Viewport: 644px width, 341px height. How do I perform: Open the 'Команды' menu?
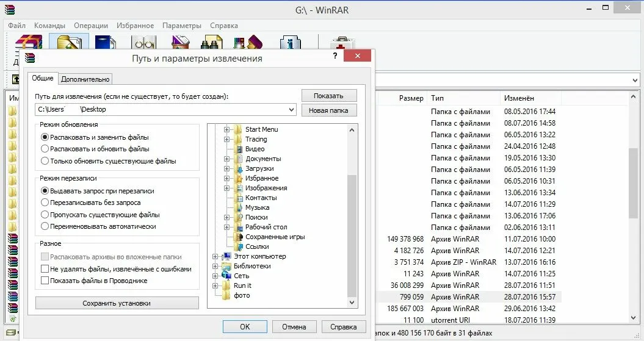pos(50,26)
